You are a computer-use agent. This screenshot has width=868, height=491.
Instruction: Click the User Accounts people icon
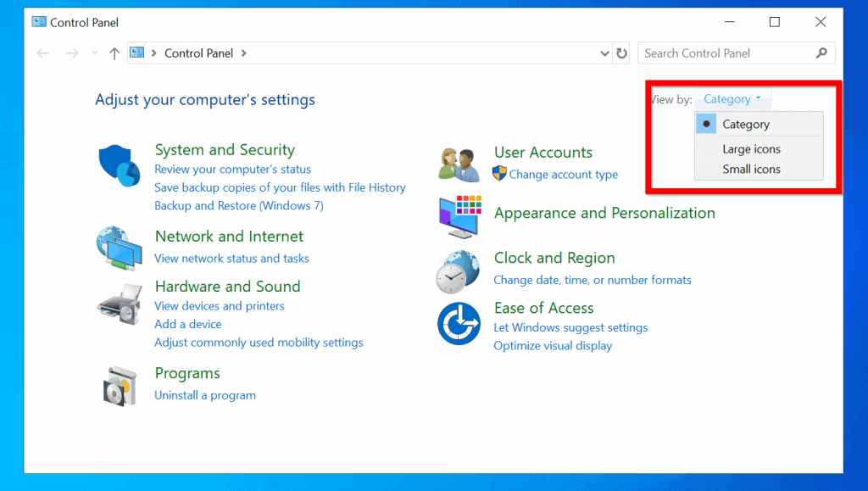coord(459,165)
